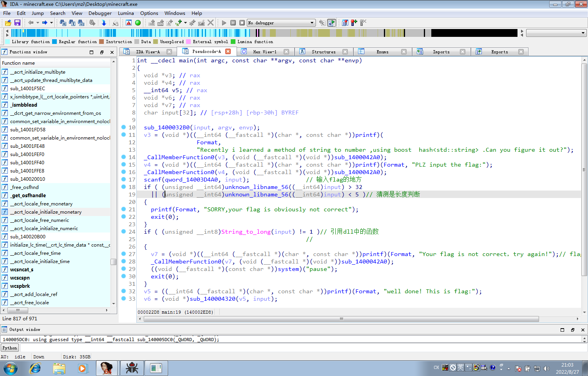
Task: Close the Exports tab
Action: pyautogui.click(x=521, y=52)
